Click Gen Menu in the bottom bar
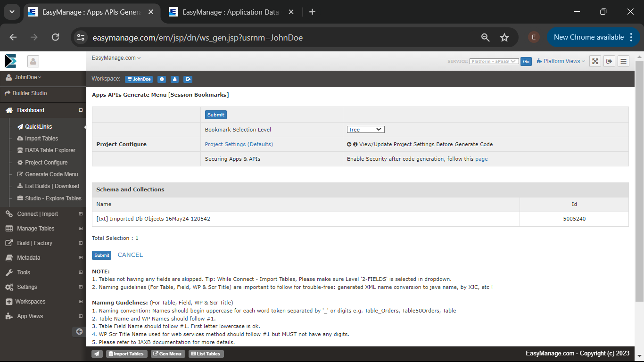 point(168,354)
